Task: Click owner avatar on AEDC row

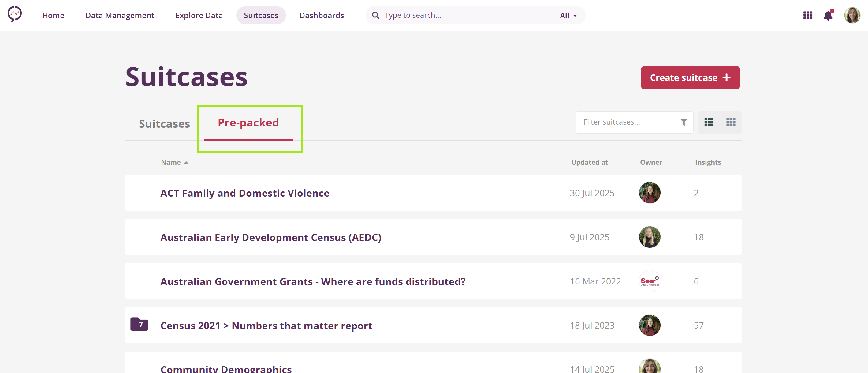Action: tap(649, 237)
